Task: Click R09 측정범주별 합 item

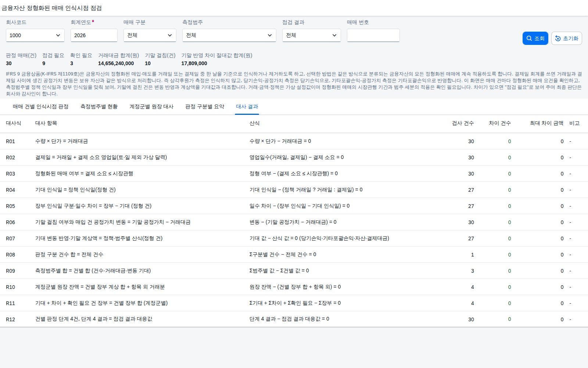Action: [93, 271]
